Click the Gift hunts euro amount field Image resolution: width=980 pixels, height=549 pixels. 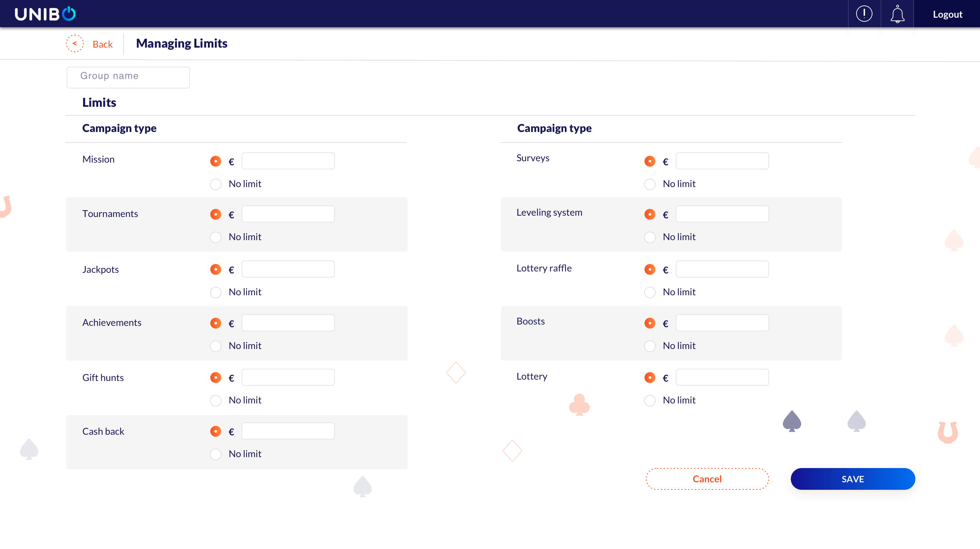coord(288,377)
